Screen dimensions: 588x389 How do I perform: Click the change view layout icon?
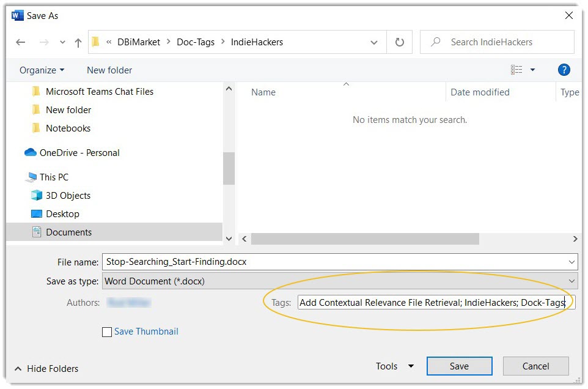517,70
